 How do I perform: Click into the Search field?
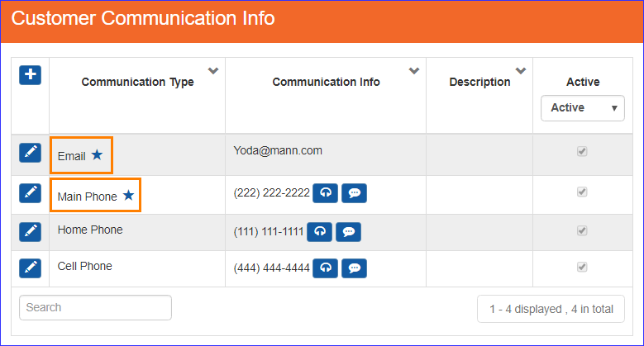point(95,307)
